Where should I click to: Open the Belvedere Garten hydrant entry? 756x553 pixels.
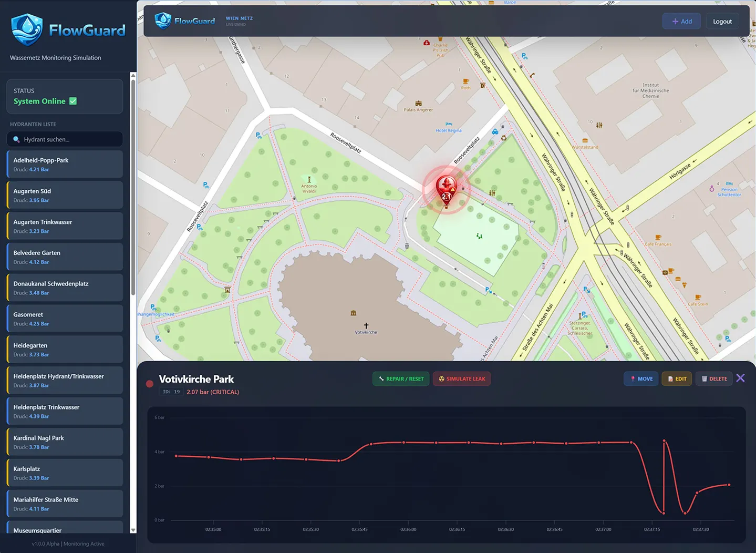(64, 257)
